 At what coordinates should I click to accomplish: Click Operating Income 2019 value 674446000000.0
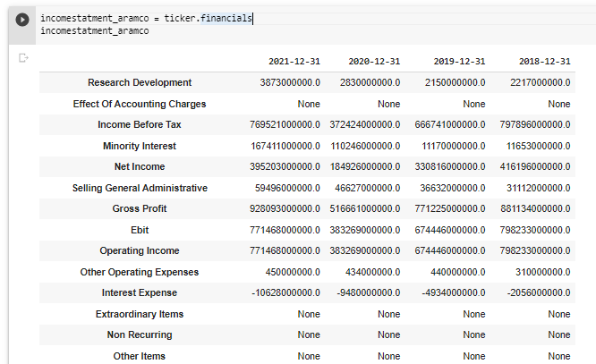(450, 250)
